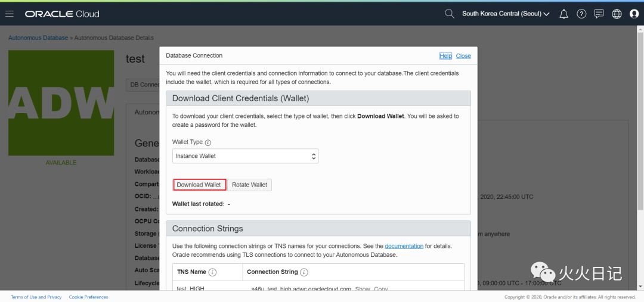Viewport: 644px width, 302px height.
Task: Open Cookie Preferences link
Action: 88,297
